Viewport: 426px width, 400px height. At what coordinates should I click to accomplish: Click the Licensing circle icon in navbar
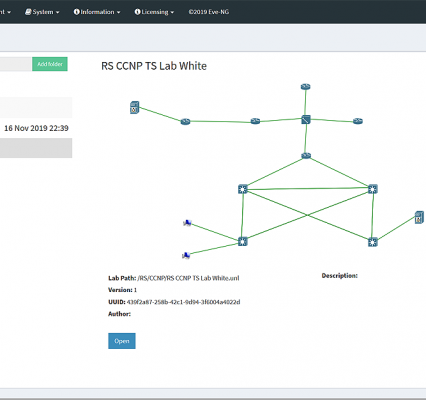pyautogui.click(x=137, y=12)
